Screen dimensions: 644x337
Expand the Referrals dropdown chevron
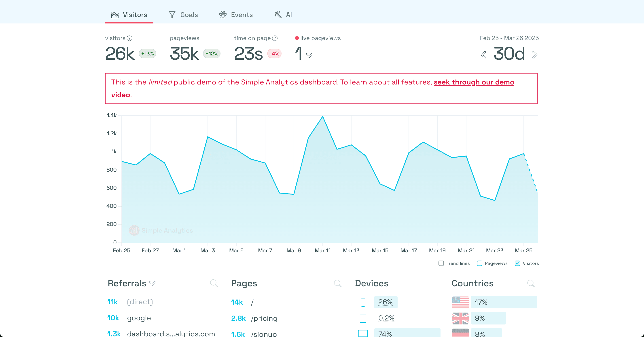152,283
